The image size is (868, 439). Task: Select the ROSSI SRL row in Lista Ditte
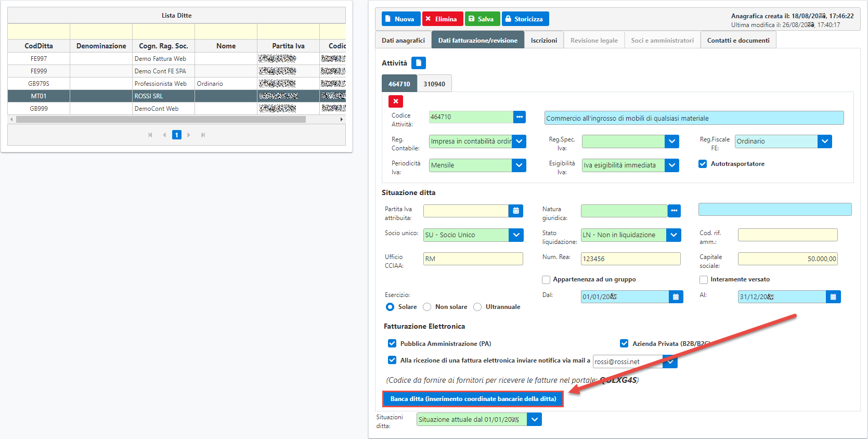coord(177,96)
